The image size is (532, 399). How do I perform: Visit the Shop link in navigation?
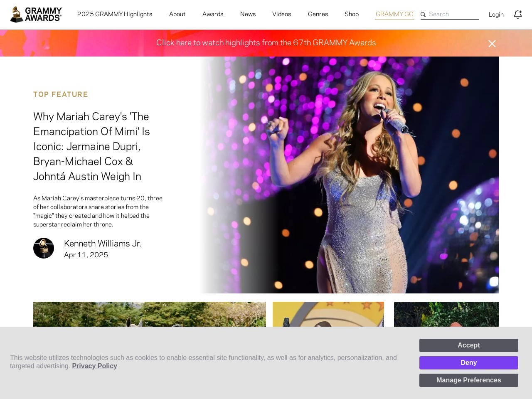[x=352, y=14]
